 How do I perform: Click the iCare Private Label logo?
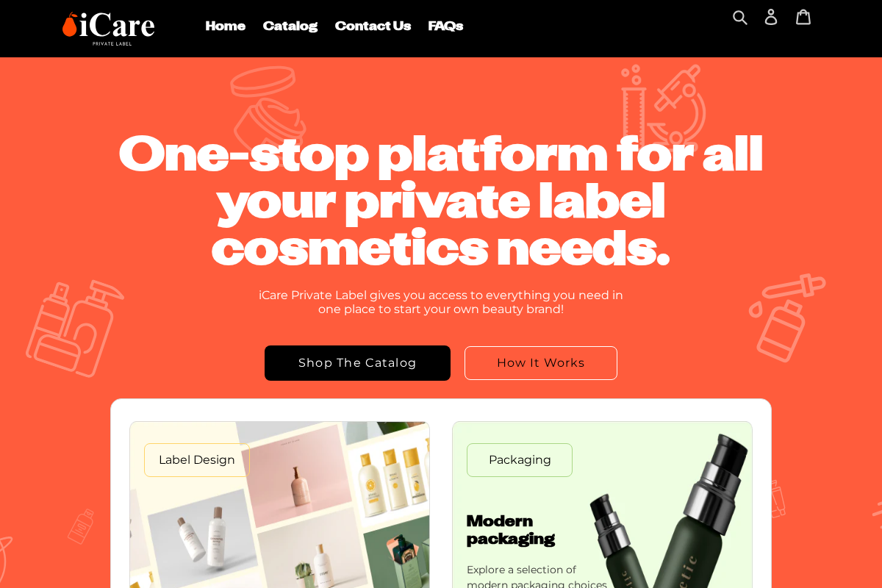tap(108, 29)
